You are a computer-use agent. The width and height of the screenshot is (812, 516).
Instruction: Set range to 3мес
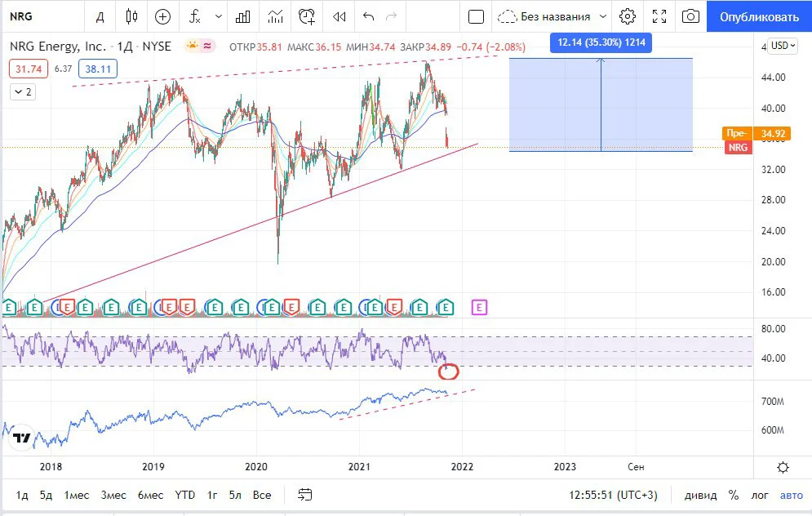pos(113,495)
